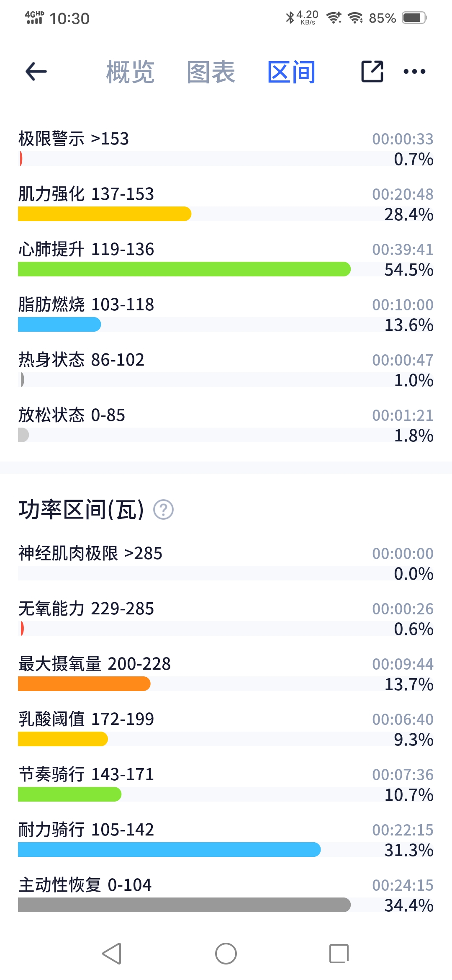Tap the Android home circle button
452x980 pixels.
226,954
